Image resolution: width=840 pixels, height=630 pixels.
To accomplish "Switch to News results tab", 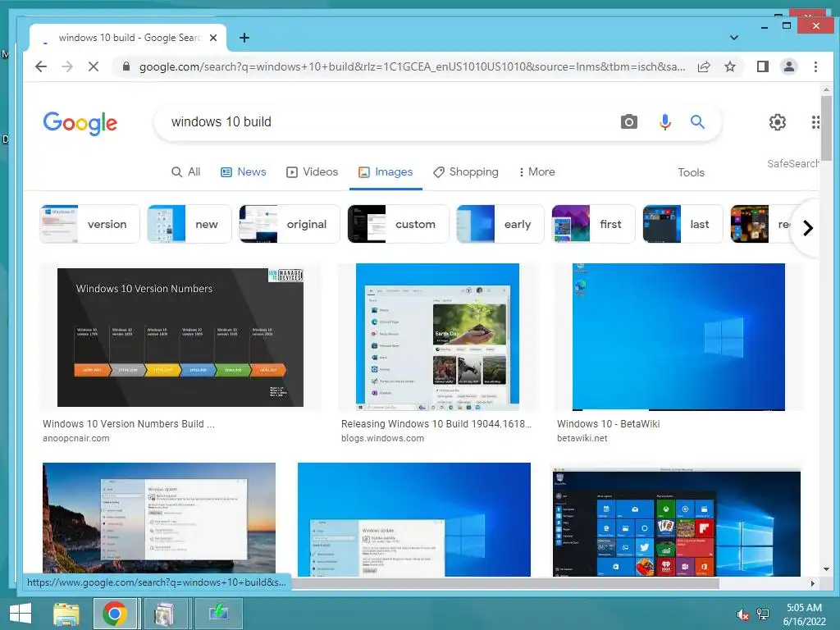I will click(x=243, y=172).
